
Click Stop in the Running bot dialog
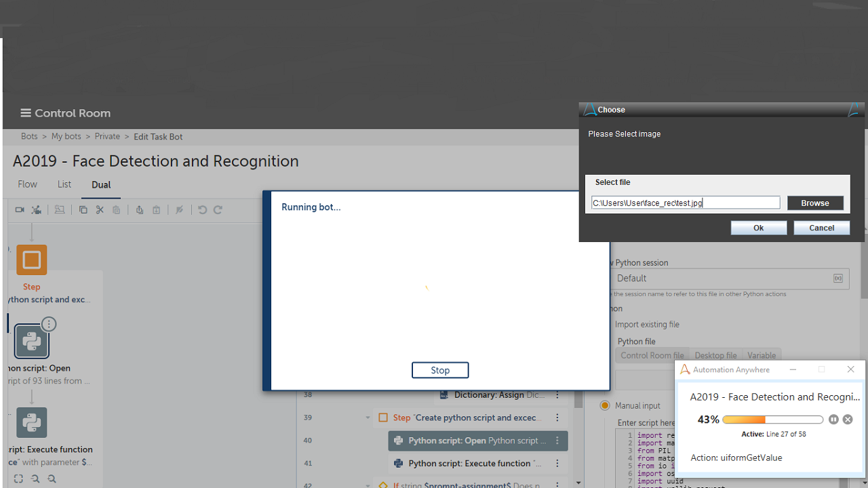click(x=440, y=370)
